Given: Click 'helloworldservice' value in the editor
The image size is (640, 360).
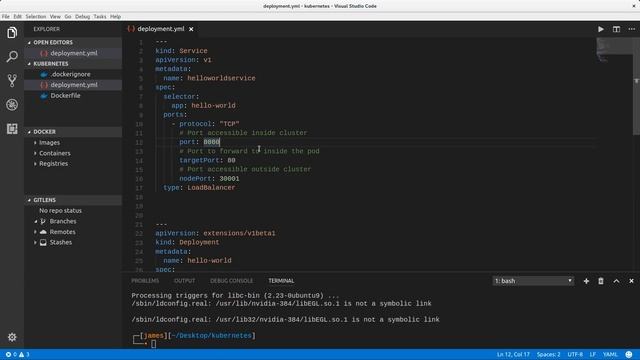Looking at the screenshot, I should [221, 78].
